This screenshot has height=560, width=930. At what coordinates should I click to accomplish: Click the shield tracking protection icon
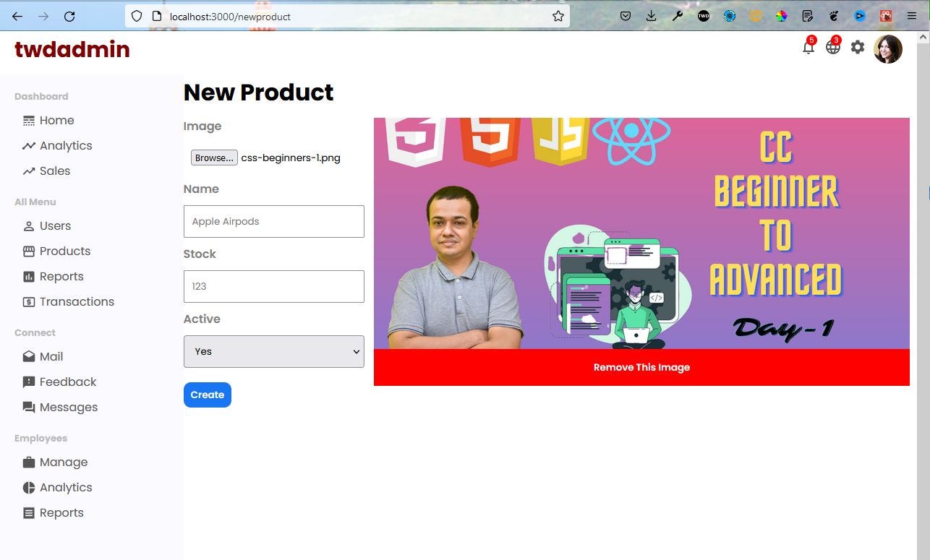(137, 16)
